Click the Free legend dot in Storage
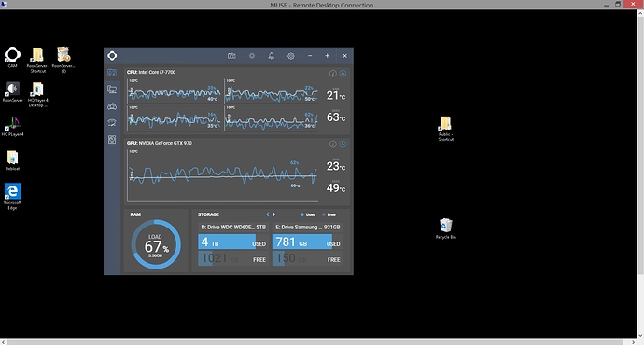Viewport: 644px width, 345px height. tap(324, 214)
